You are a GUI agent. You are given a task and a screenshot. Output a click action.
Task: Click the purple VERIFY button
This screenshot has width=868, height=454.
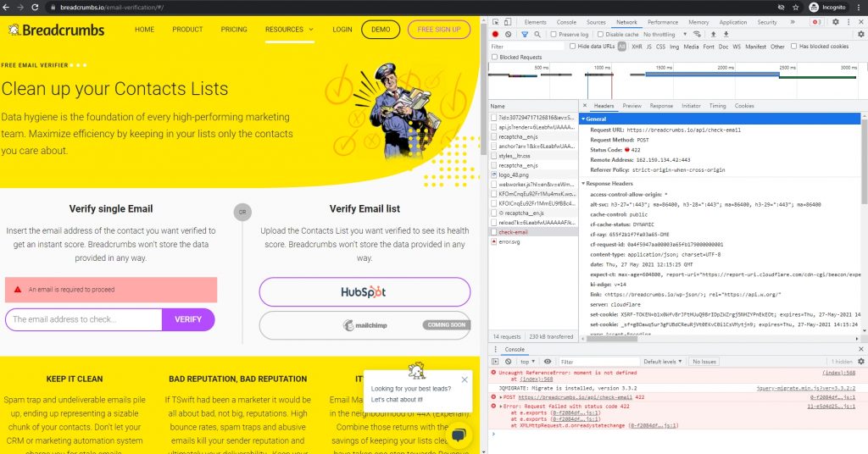pyautogui.click(x=188, y=319)
